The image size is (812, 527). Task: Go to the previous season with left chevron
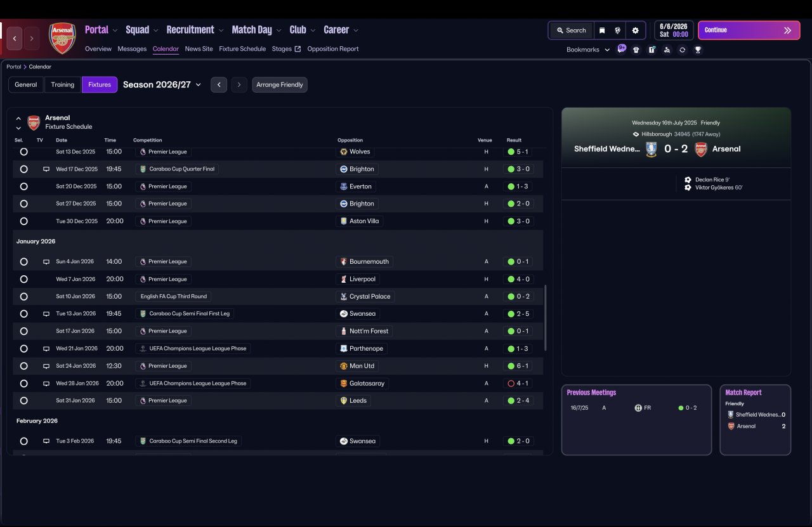[x=219, y=84]
